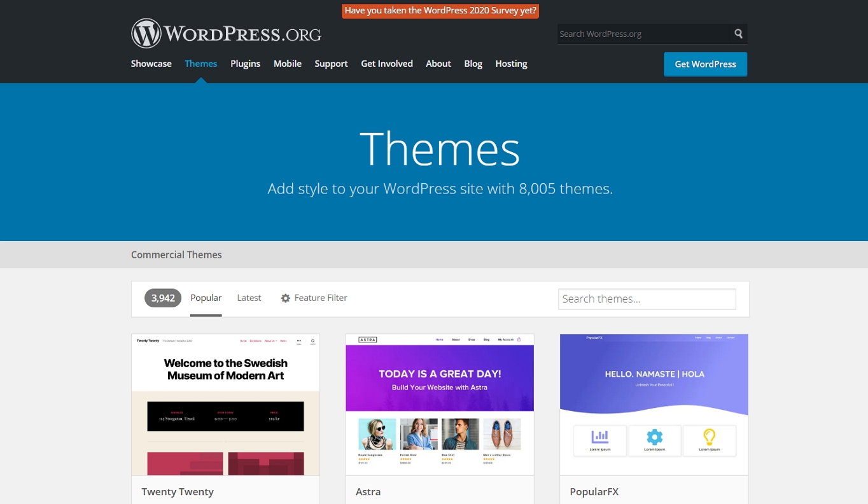This screenshot has width=868, height=504.
Task: Open the PopularFX theme preview thumbnail
Action: point(654,405)
